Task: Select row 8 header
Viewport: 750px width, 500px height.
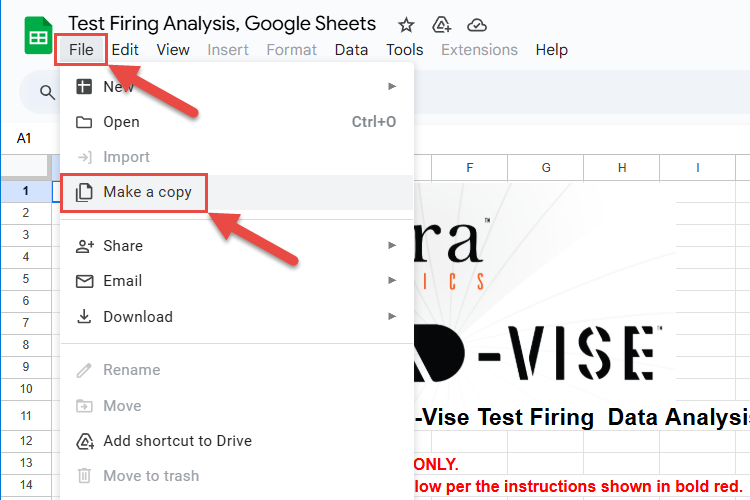Action: tap(26, 345)
